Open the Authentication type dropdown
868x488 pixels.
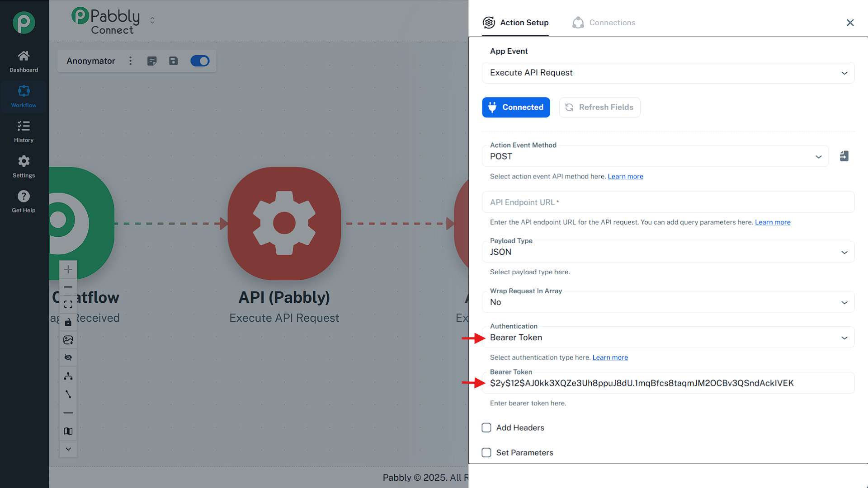pyautogui.click(x=668, y=337)
